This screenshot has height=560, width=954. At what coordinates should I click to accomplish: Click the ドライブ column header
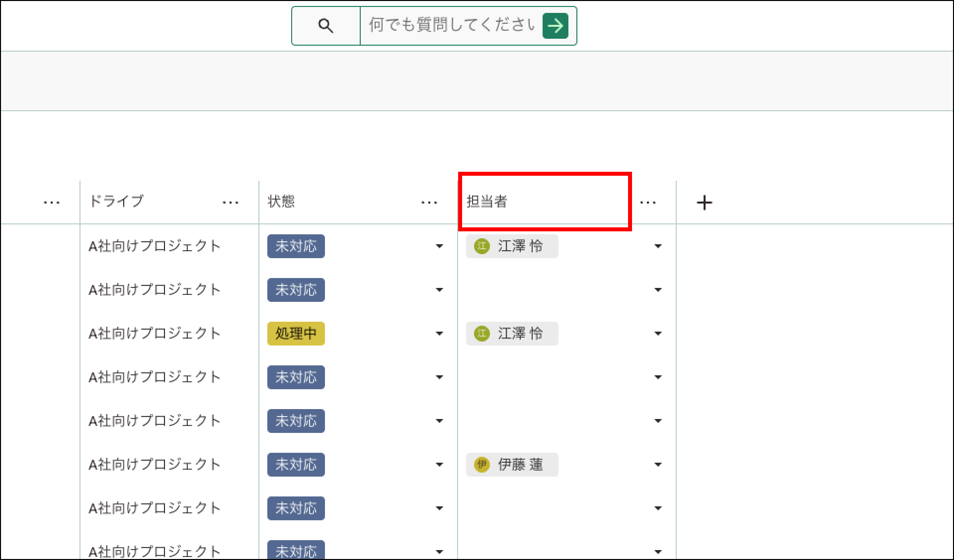(116, 202)
